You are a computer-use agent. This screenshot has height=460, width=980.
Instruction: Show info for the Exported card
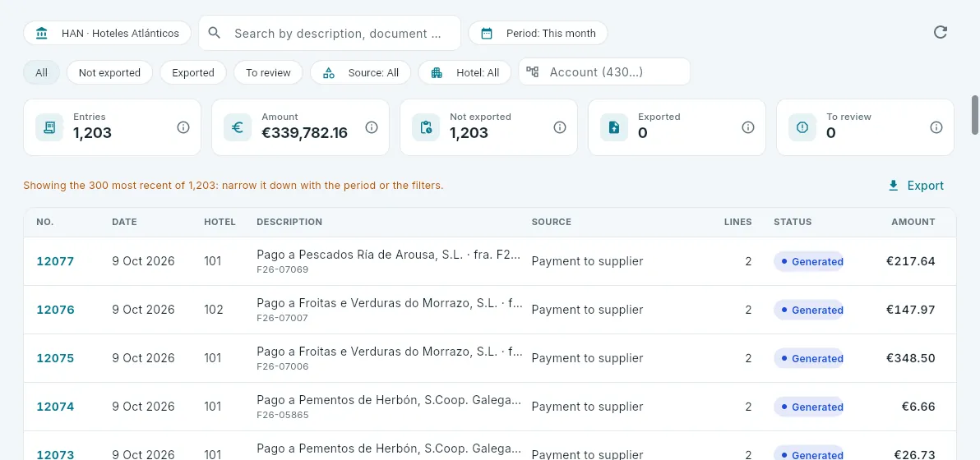point(748,127)
